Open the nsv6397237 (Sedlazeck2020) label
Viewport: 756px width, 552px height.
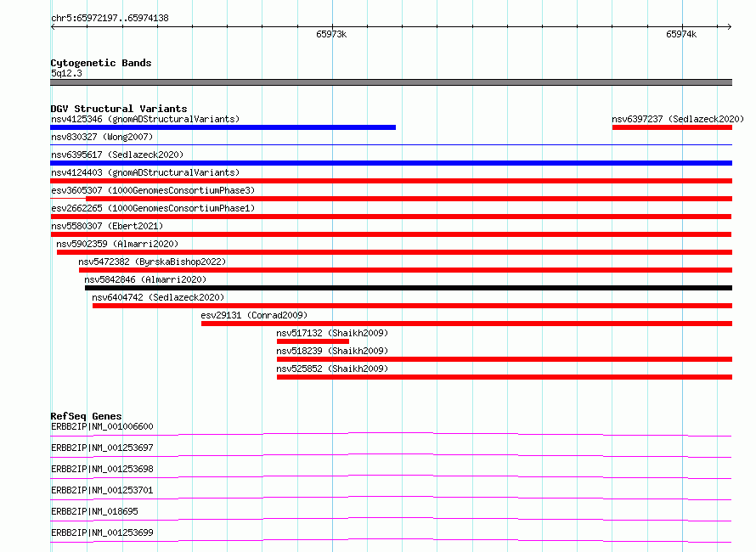pyautogui.click(x=677, y=119)
